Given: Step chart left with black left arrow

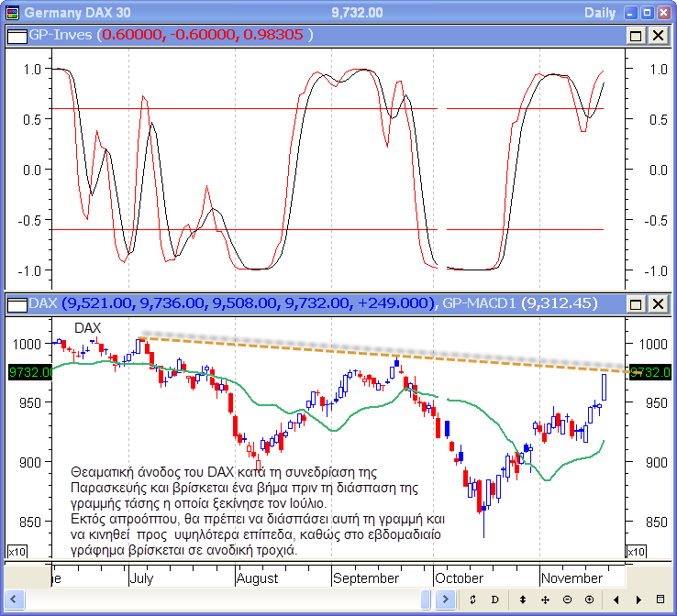Looking at the screenshot, I should point(616,599).
